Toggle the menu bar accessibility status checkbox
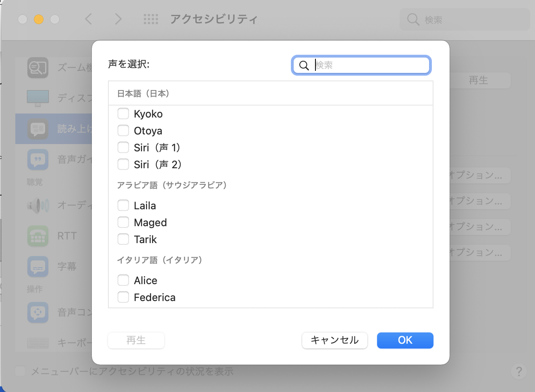535x392 pixels. coord(20,371)
